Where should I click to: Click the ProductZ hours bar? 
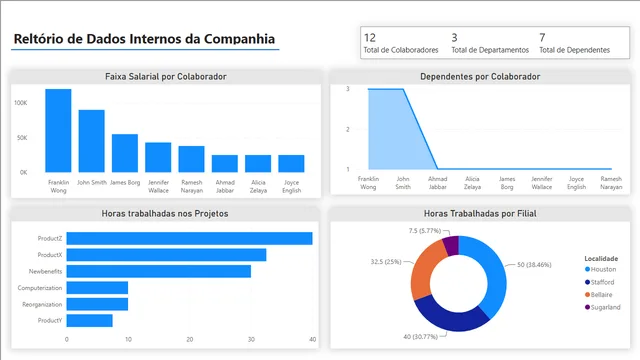[x=189, y=238]
